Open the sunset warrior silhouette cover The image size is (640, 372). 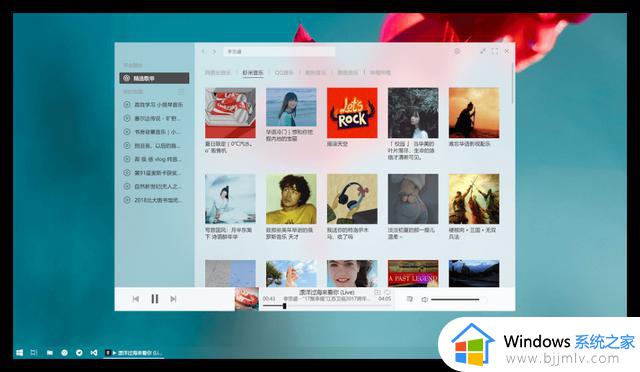pyautogui.click(x=474, y=113)
